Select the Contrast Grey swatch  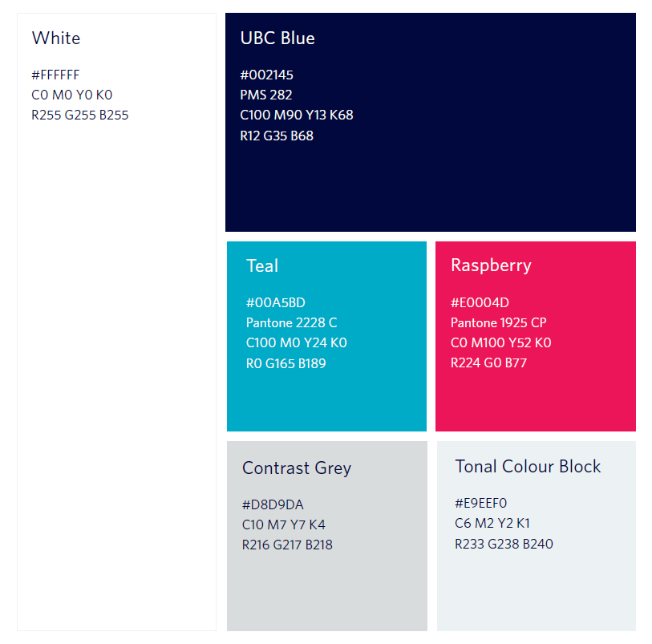[x=327, y=536]
